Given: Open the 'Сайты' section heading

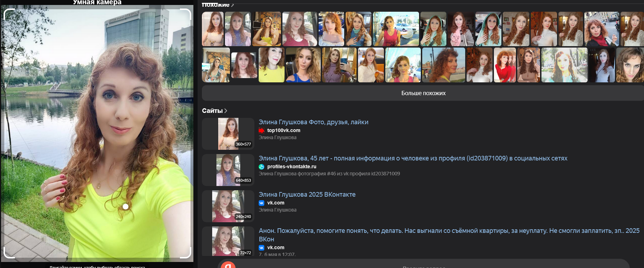Looking at the screenshot, I should point(212,111).
